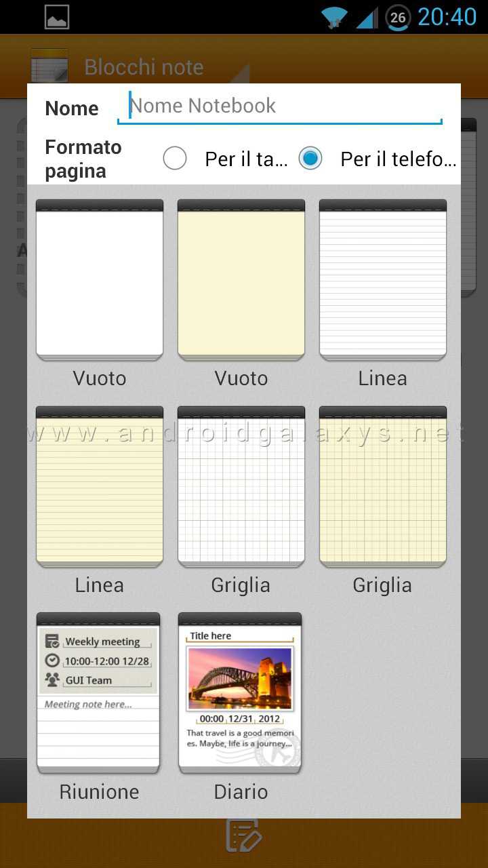
Task: Tap the Formato pagina label
Action: coord(83,159)
